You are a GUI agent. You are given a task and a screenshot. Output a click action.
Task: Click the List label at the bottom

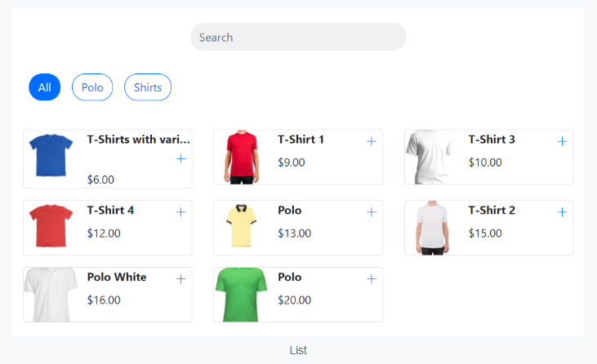298,350
